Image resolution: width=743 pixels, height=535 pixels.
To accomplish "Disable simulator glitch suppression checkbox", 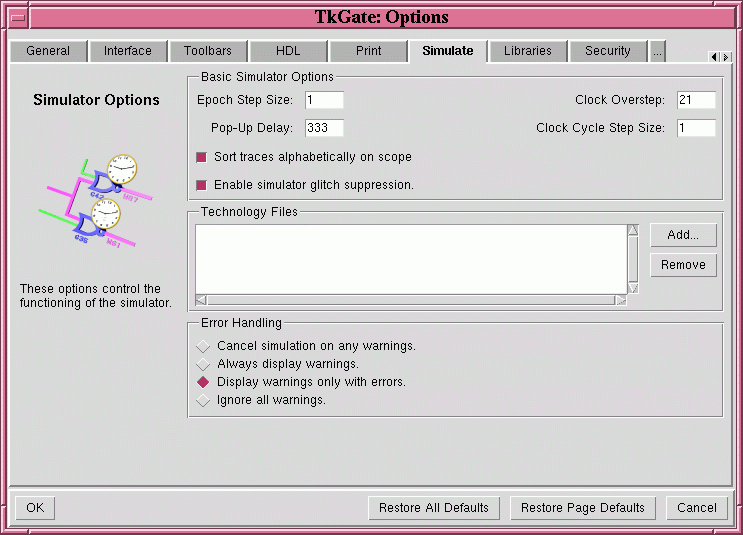I will (201, 185).
